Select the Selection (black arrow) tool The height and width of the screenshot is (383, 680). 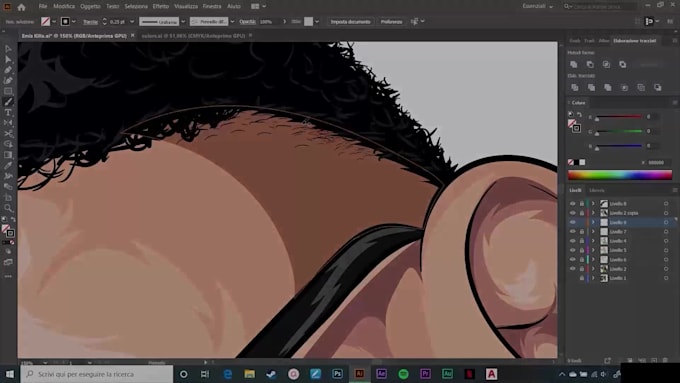click(x=8, y=49)
